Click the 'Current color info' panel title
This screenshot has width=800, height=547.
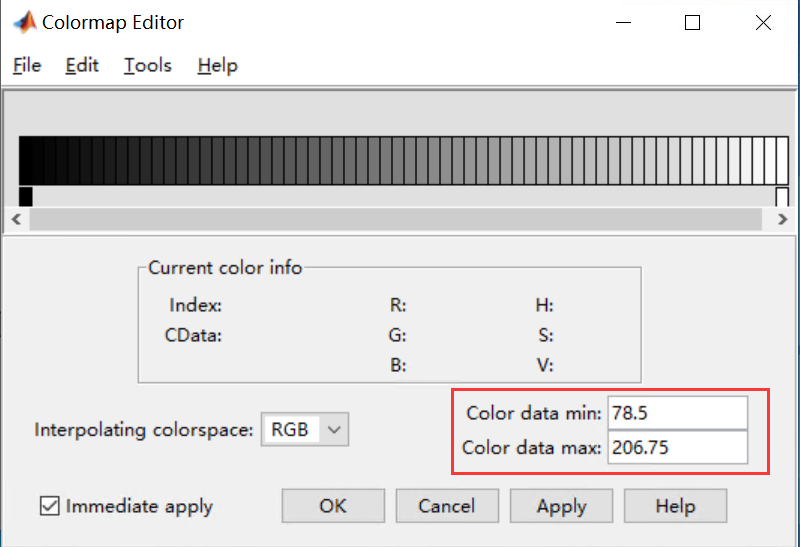[225, 267]
